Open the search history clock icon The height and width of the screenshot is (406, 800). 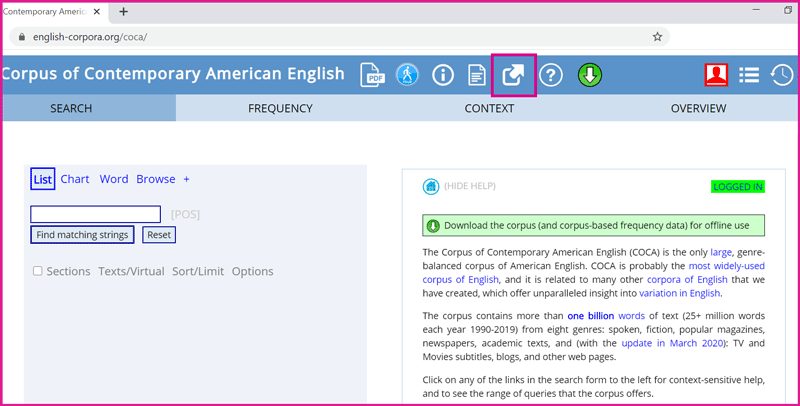tap(782, 75)
